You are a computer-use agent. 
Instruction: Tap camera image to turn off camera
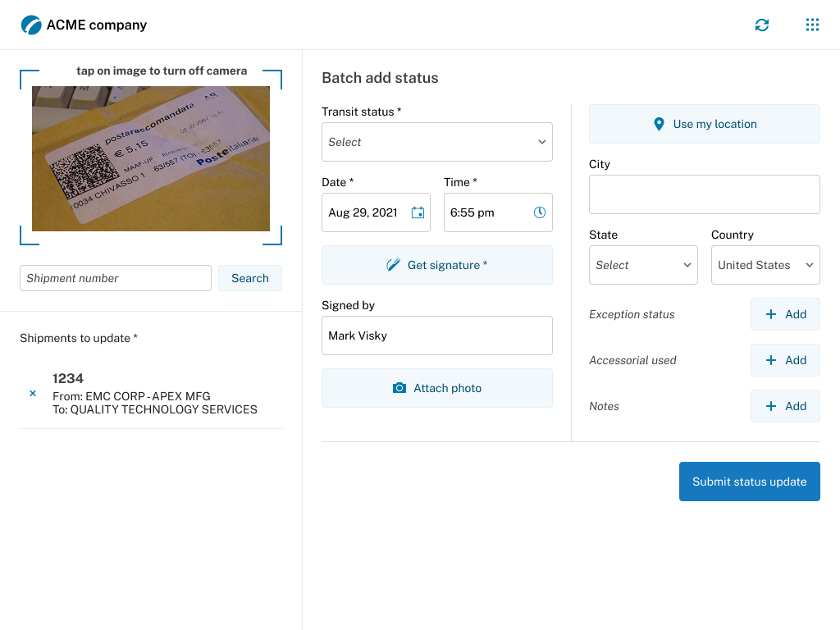(151, 158)
